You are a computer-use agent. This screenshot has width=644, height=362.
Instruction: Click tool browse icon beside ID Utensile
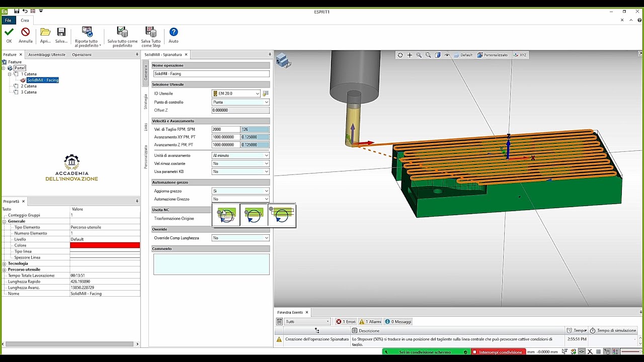(x=266, y=94)
